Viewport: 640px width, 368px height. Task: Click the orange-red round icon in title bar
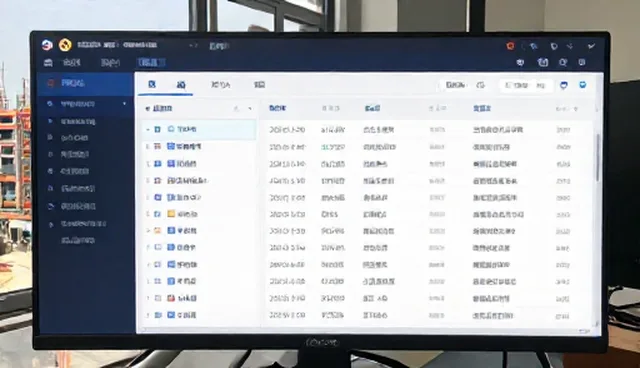click(x=510, y=46)
